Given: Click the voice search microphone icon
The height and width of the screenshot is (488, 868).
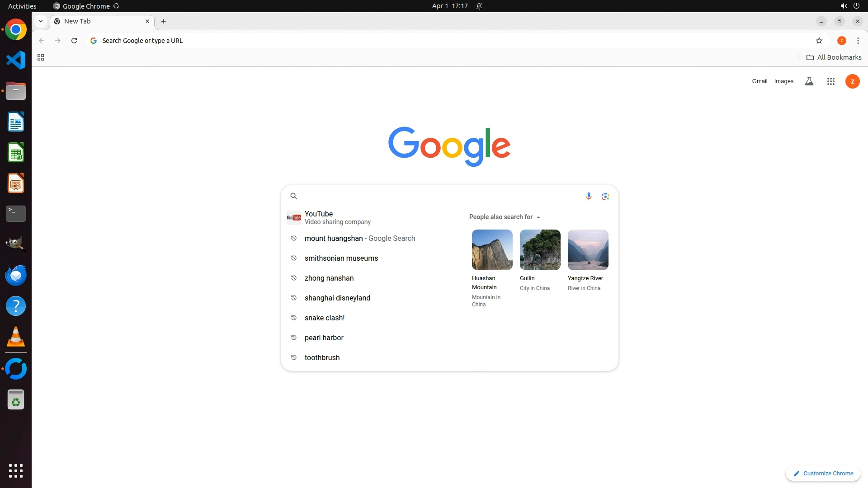Looking at the screenshot, I should click(588, 196).
